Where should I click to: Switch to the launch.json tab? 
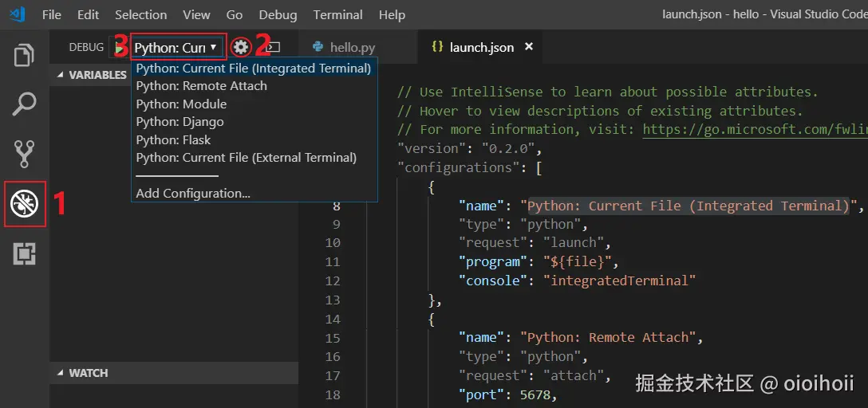pos(479,48)
